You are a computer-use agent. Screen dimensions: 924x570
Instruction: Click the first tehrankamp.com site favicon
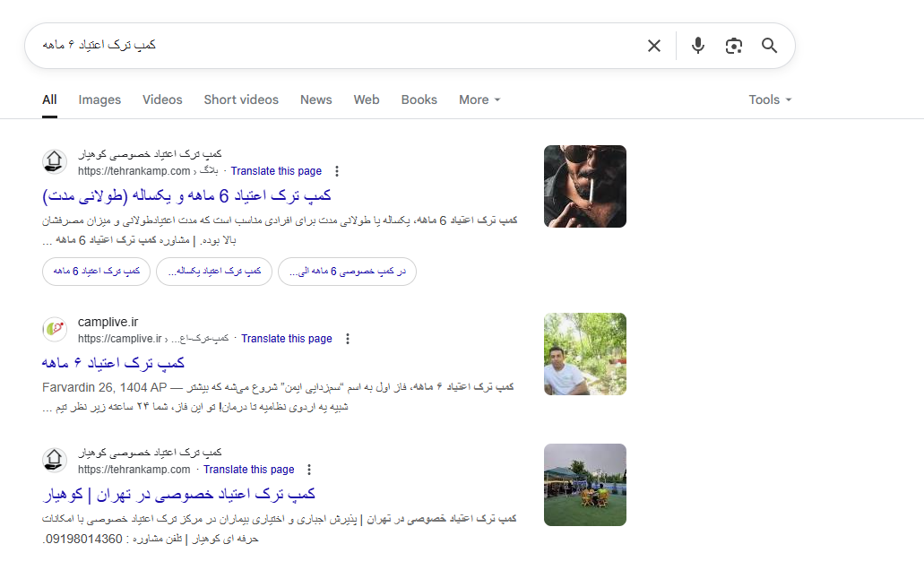(54, 161)
